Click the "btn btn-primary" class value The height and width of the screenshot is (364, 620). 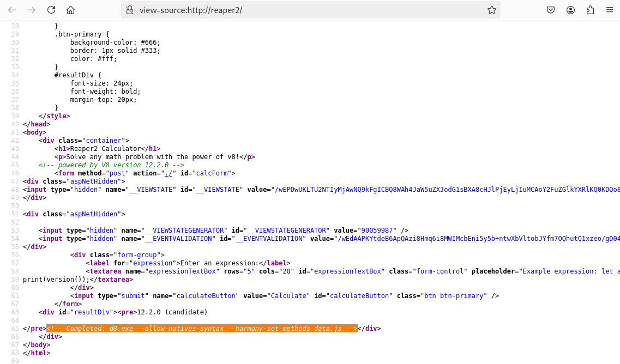click(454, 296)
